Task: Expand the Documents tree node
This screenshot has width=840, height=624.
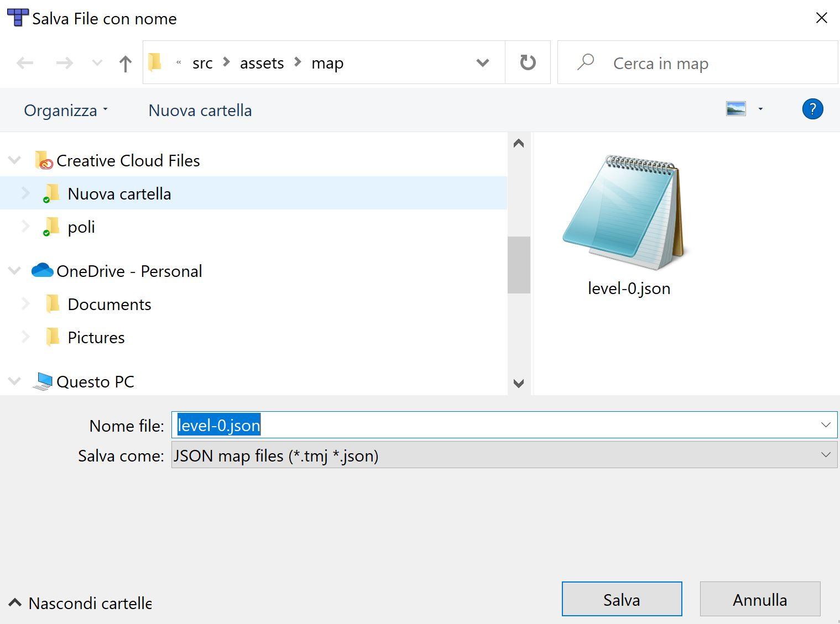Action: [25, 304]
